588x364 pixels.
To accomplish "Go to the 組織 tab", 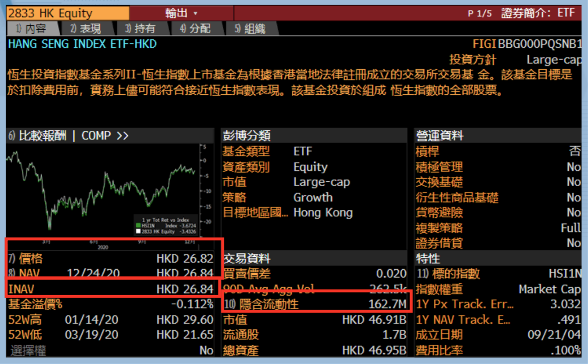I will [250, 29].
